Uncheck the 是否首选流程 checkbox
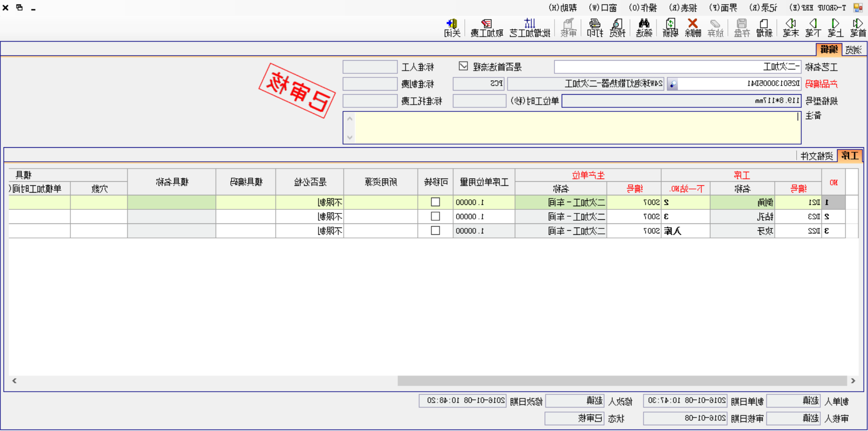868x431 pixels. [463, 66]
